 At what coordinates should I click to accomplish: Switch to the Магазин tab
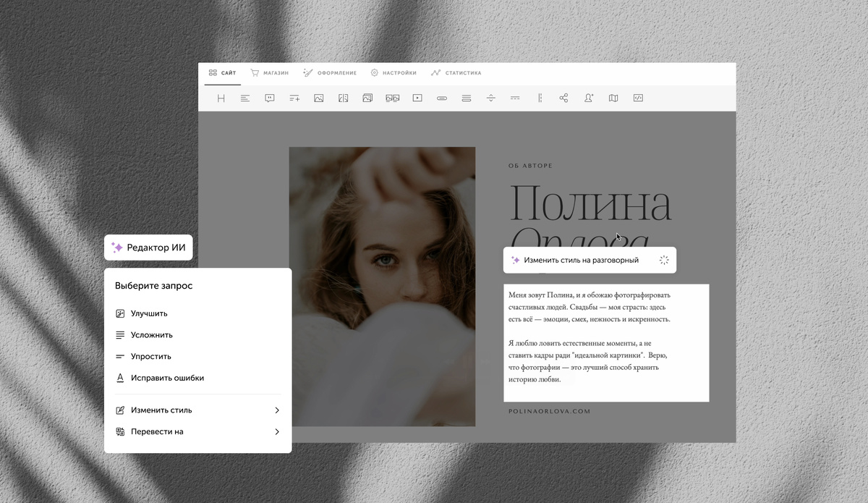tap(269, 73)
